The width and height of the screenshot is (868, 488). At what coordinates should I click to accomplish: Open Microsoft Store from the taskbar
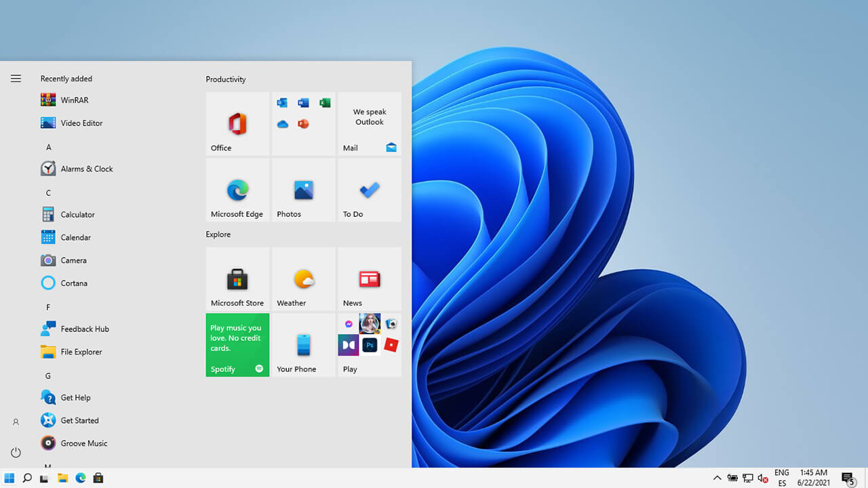click(x=98, y=478)
